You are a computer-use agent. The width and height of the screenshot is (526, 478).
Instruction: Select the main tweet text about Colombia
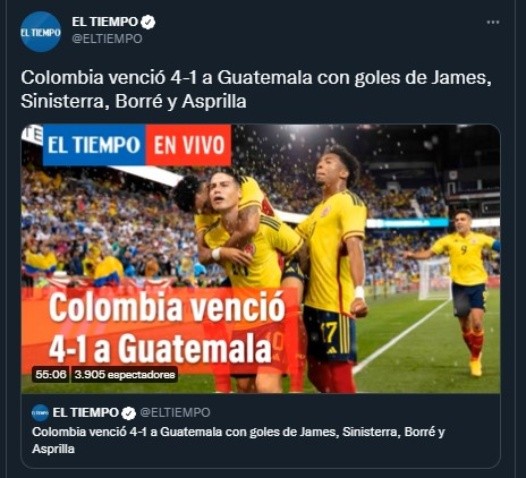click(256, 89)
